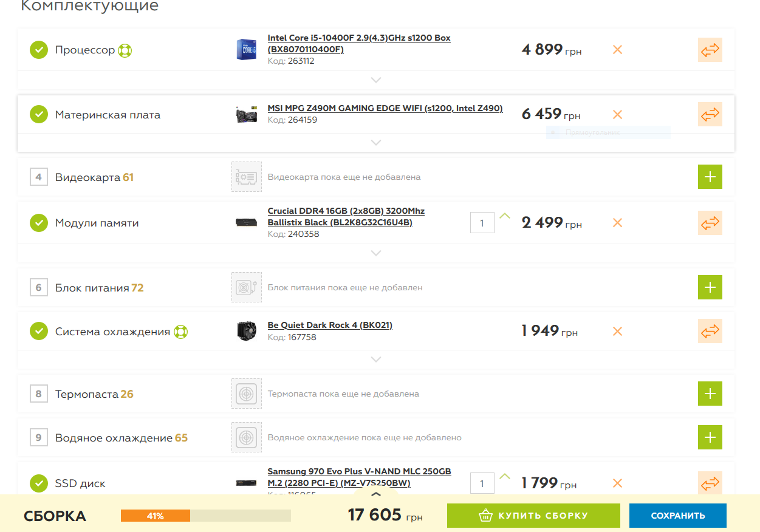Swap the memory modules via arrows icon
760x532 pixels.
click(710, 222)
